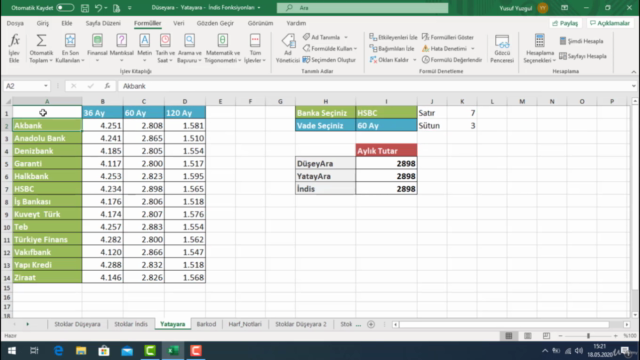
Task: Open Gözcü Penceresi
Action: [x=502, y=48]
